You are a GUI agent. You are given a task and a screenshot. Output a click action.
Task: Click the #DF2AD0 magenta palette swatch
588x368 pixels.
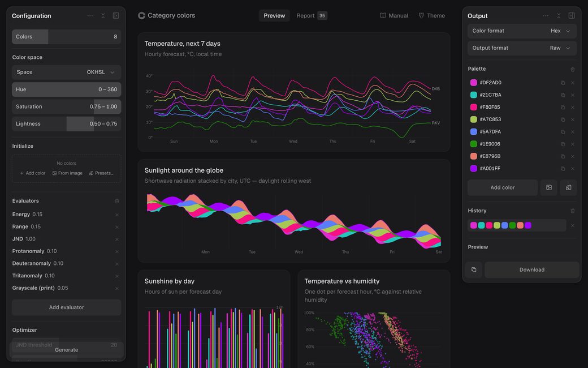pyautogui.click(x=474, y=83)
